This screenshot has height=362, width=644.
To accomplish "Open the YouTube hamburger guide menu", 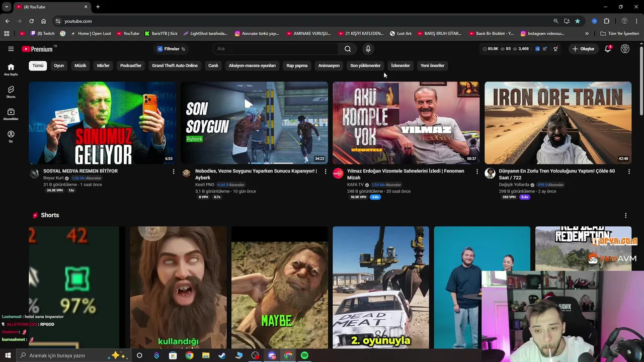I will (x=11, y=49).
